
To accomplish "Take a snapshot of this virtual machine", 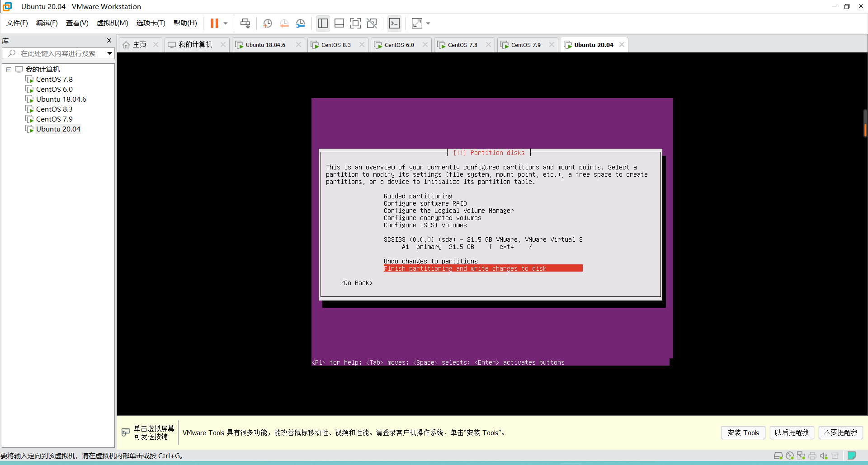I will click(268, 23).
